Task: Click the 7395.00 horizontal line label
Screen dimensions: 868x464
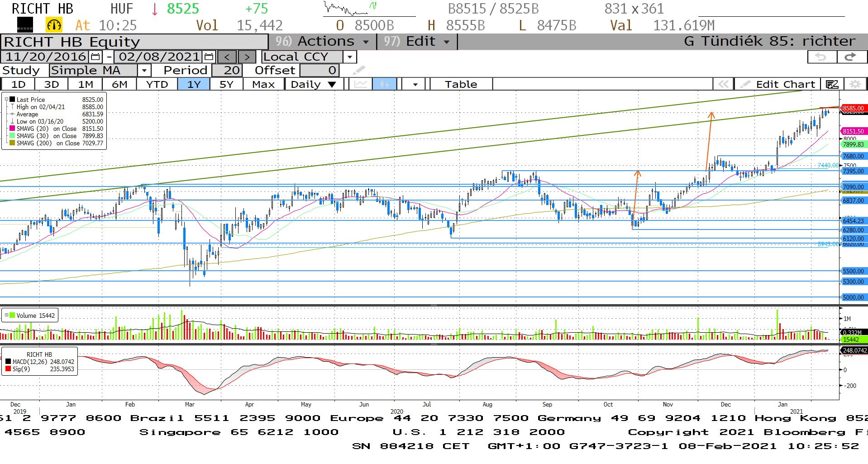Action: pos(854,171)
